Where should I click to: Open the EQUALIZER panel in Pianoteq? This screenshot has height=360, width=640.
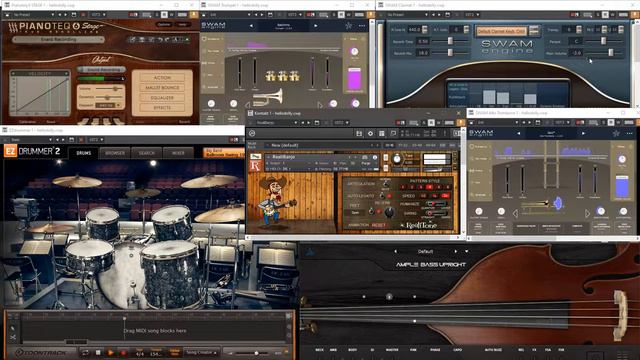[x=162, y=98]
